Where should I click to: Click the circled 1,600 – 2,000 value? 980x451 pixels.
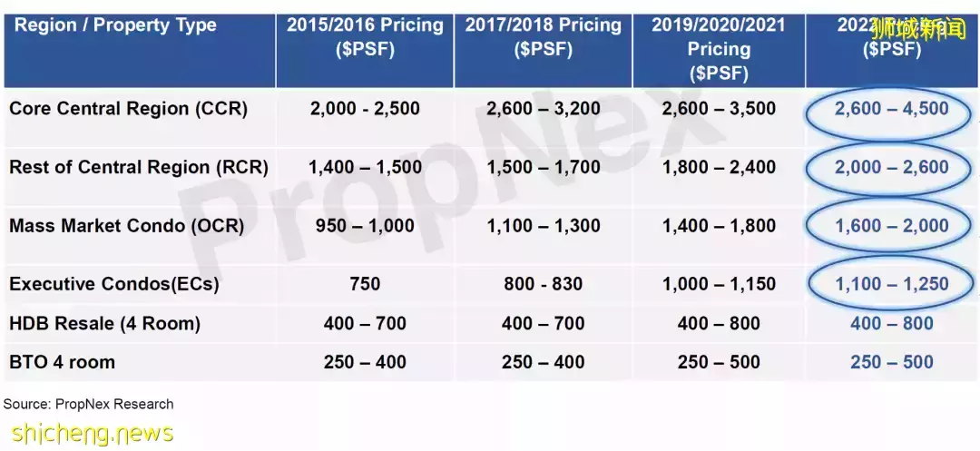click(891, 226)
